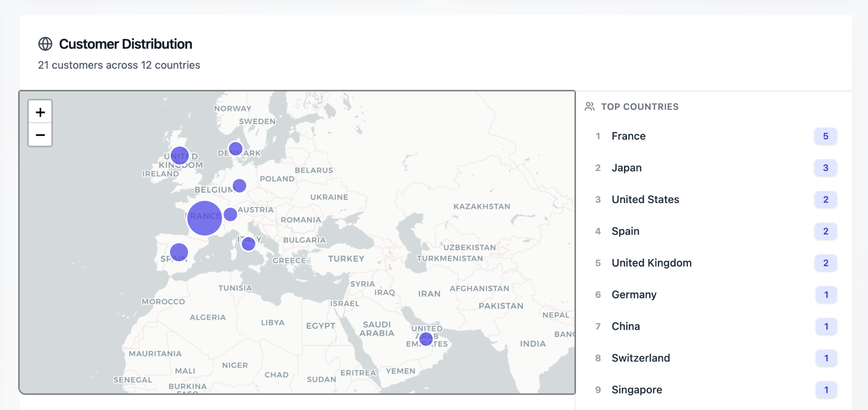868x410 pixels.
Task: Click the United Kingdom map marker
Action: [180, 156]
